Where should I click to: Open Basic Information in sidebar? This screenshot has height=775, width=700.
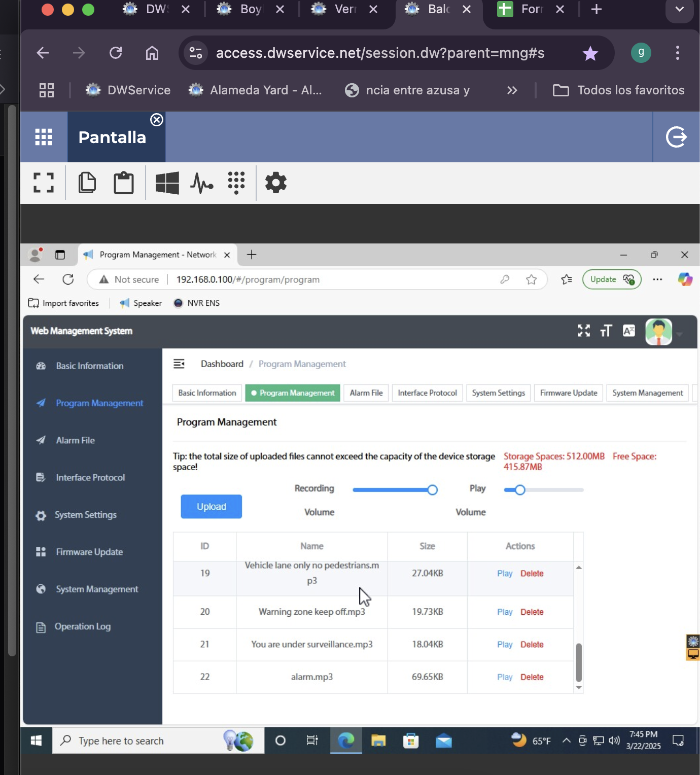tap(90, 366)
